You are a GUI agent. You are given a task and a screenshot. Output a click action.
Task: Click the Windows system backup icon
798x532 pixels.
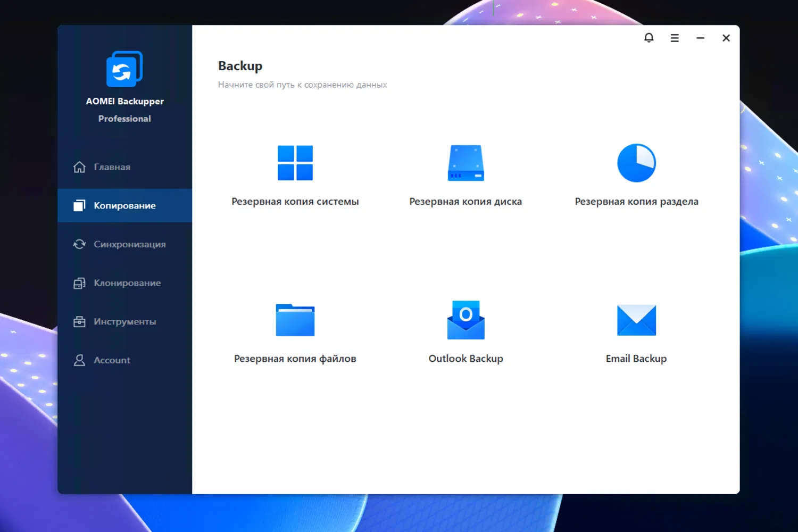click(295, 163)
